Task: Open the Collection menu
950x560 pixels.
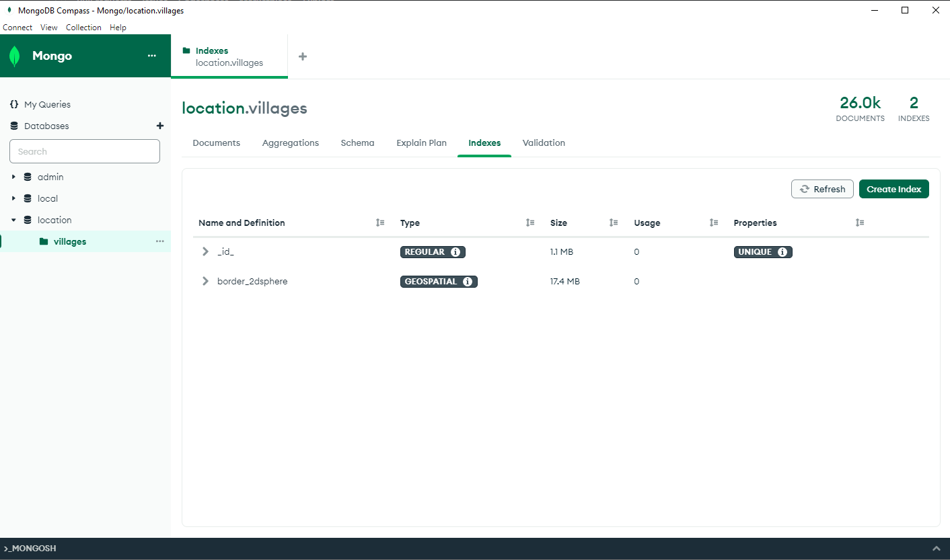Action: point(83,28)
